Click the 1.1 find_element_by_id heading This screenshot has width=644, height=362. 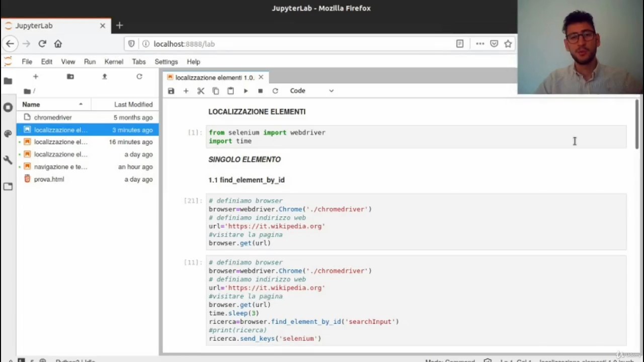[247, 180]
